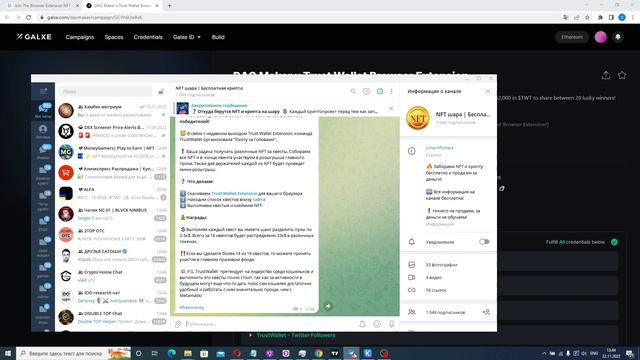Open Build in Galxe navigation
Viewport: 640px width, 360px height.
pyautogui.click(x=218, y=37)
